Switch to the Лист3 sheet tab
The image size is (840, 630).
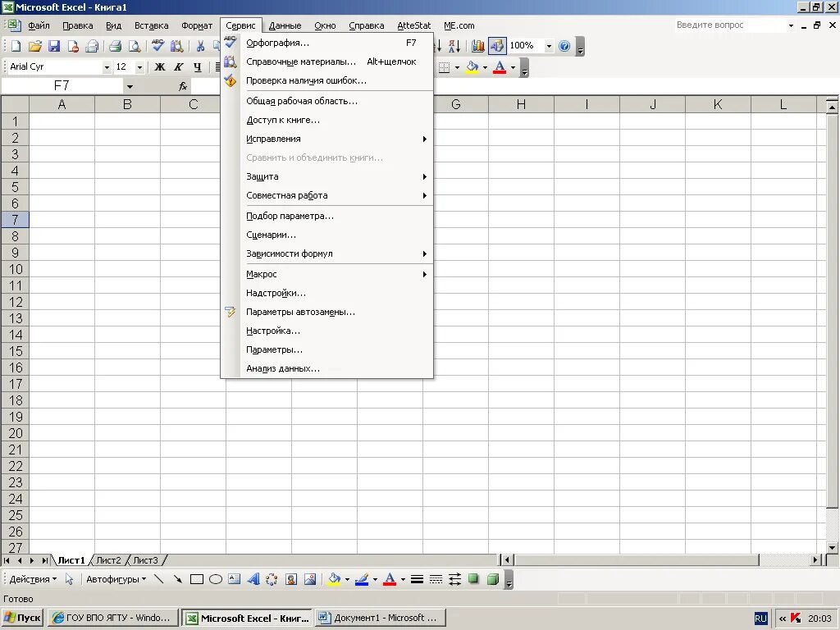tap(146, 560)
